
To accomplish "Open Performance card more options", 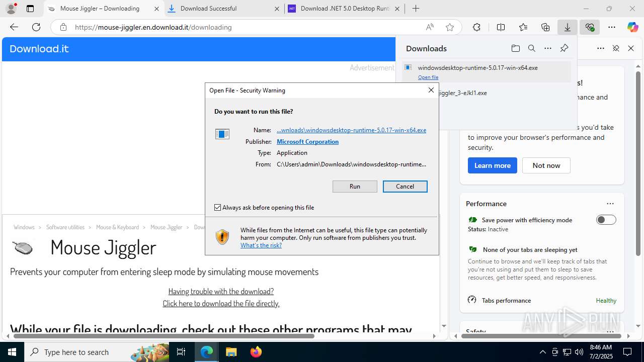I will point(610,204).
